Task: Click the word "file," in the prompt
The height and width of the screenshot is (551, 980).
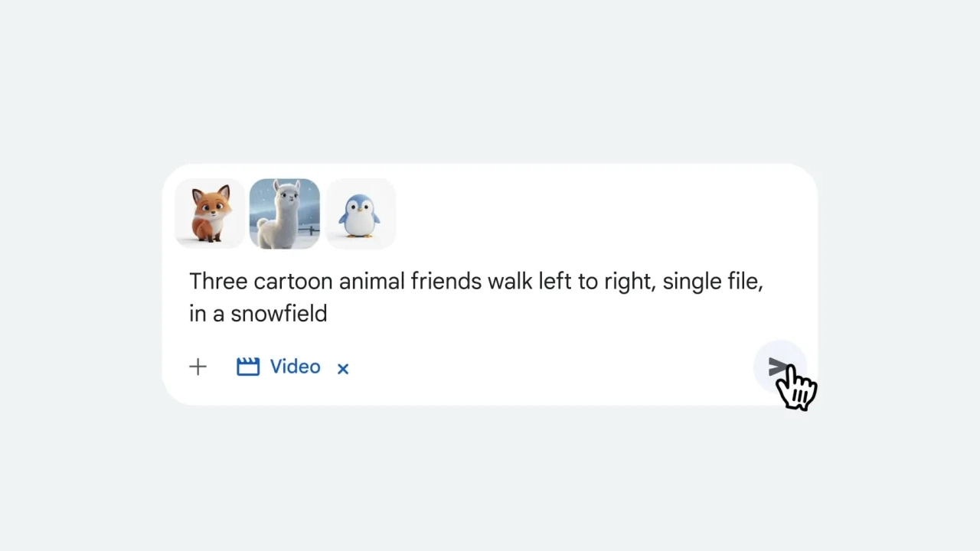Action: click(744, 282)
